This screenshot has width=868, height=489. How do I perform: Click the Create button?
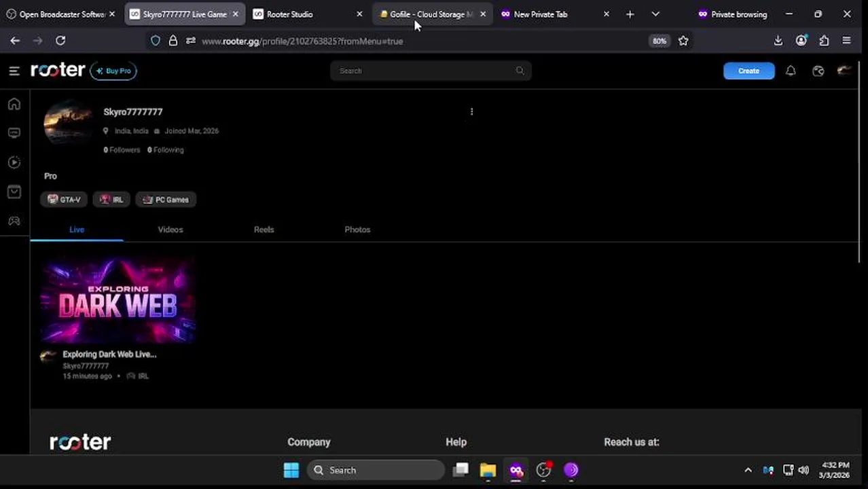(x=748, y=71)
